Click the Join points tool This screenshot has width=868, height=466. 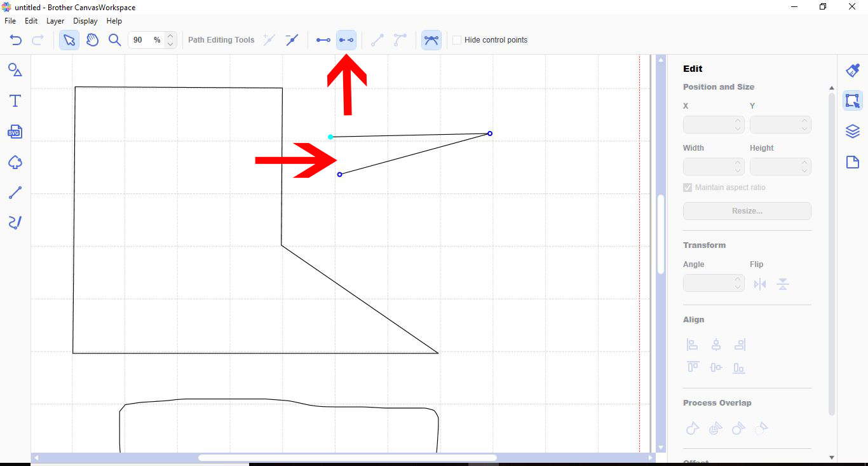323,40
